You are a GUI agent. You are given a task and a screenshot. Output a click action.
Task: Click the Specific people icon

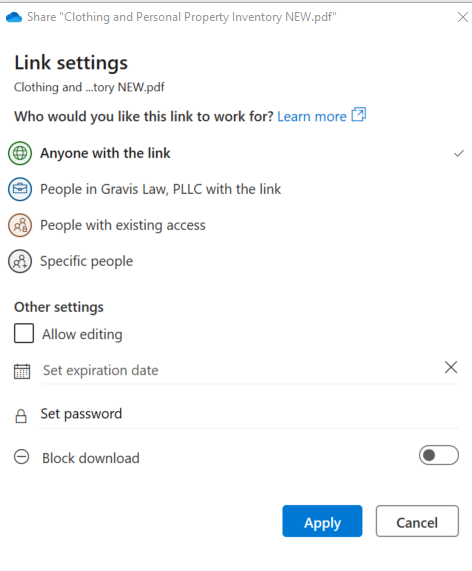pyautogui.click(x=20, y=261)
